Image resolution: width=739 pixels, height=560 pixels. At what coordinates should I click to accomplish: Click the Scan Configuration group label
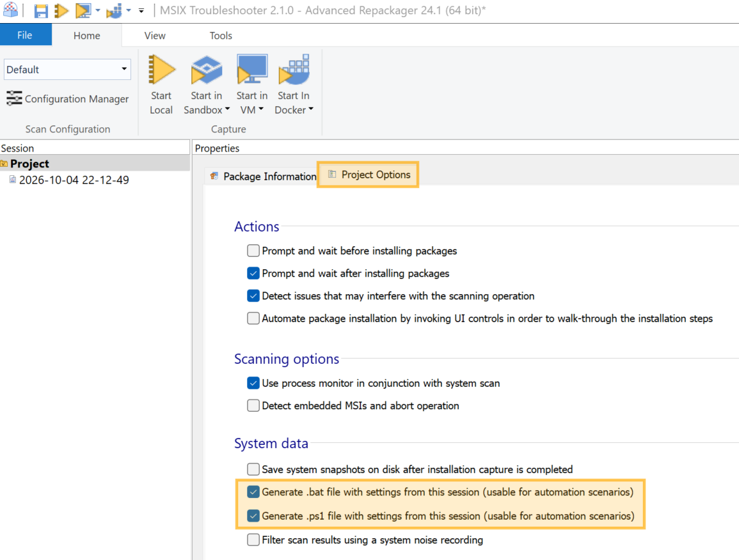(67, 129)
